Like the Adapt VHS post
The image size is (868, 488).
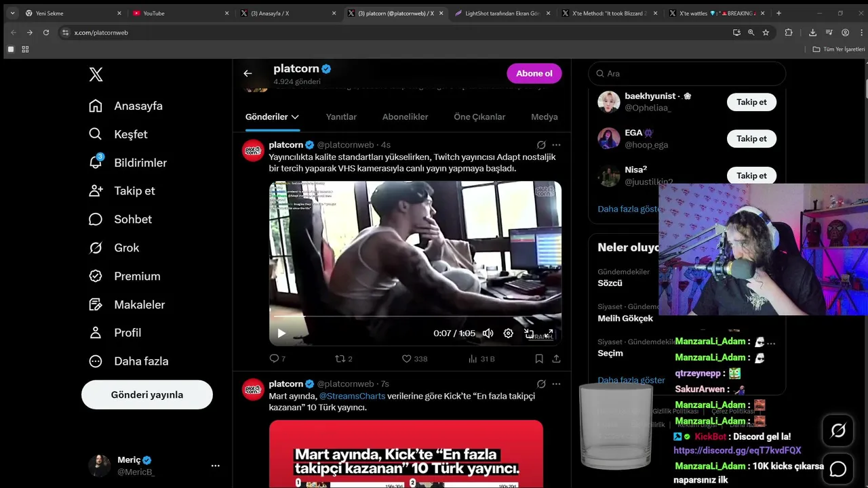pos(414,359)
